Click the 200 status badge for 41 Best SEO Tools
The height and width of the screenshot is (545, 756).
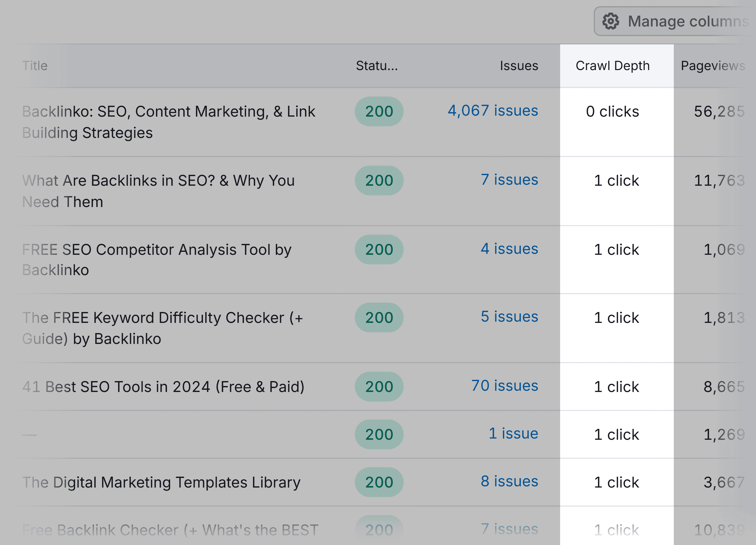[x=379, y=387]
